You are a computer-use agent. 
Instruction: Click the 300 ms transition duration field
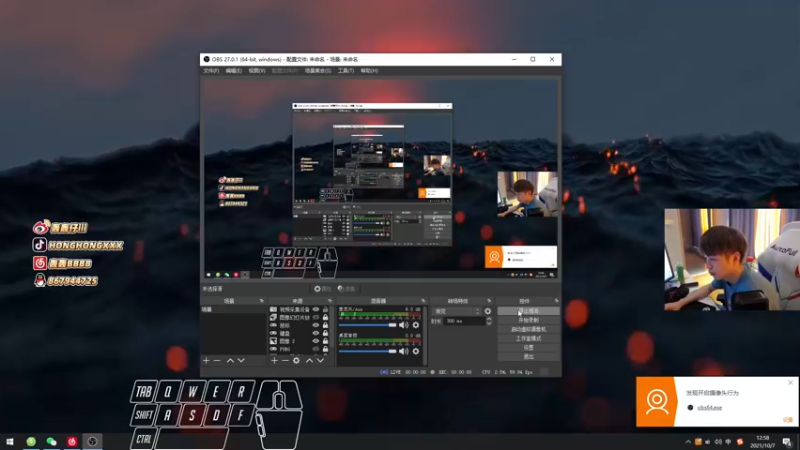[x=465, y=321]
